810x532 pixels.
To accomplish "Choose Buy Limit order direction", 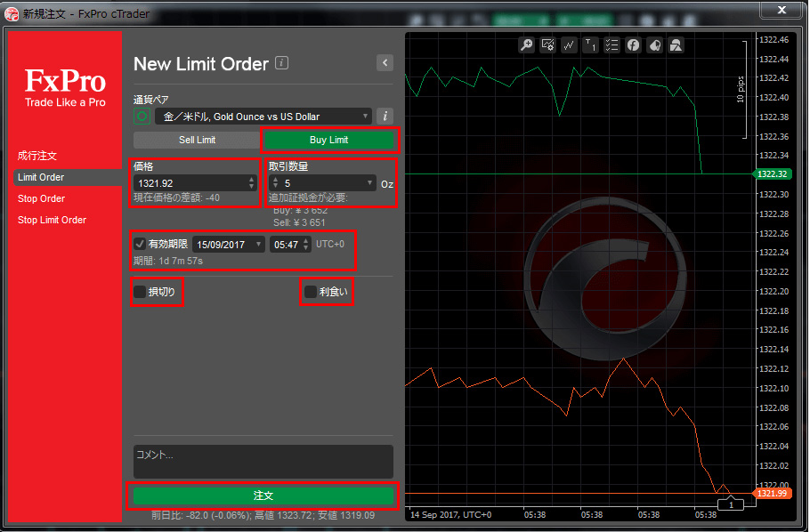I will [x=328, y=140].
